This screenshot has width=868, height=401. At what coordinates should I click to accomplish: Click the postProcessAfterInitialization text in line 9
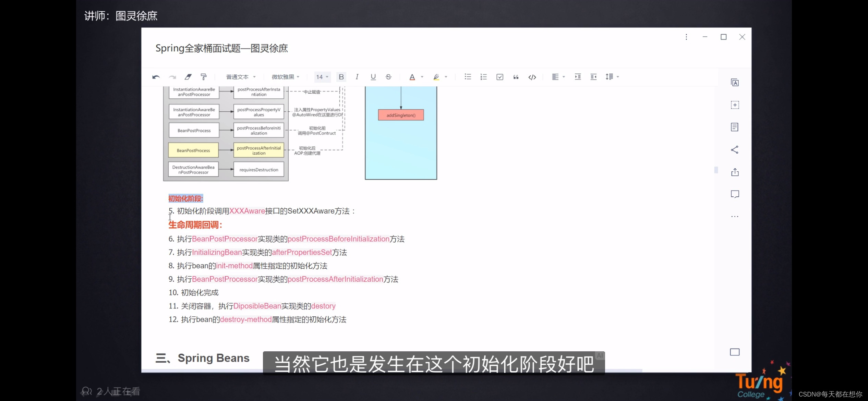(x=335, y=279)
